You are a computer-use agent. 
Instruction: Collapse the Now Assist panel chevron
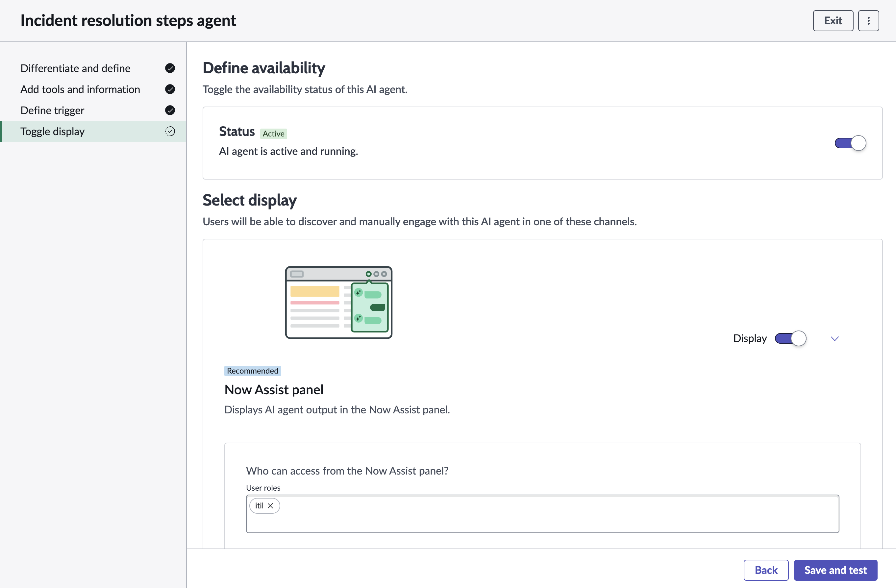[834, 338]
